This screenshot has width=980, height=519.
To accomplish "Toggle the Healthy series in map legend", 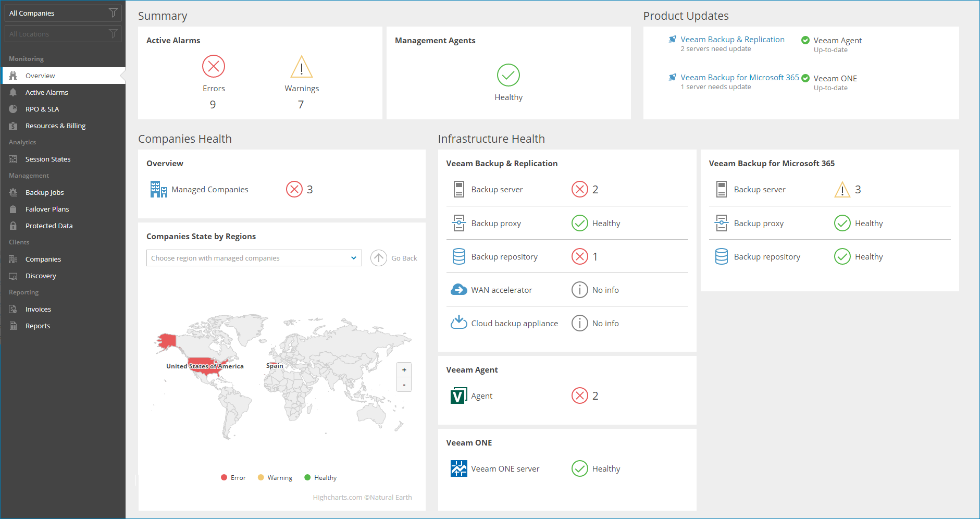I will pos(320,478).
